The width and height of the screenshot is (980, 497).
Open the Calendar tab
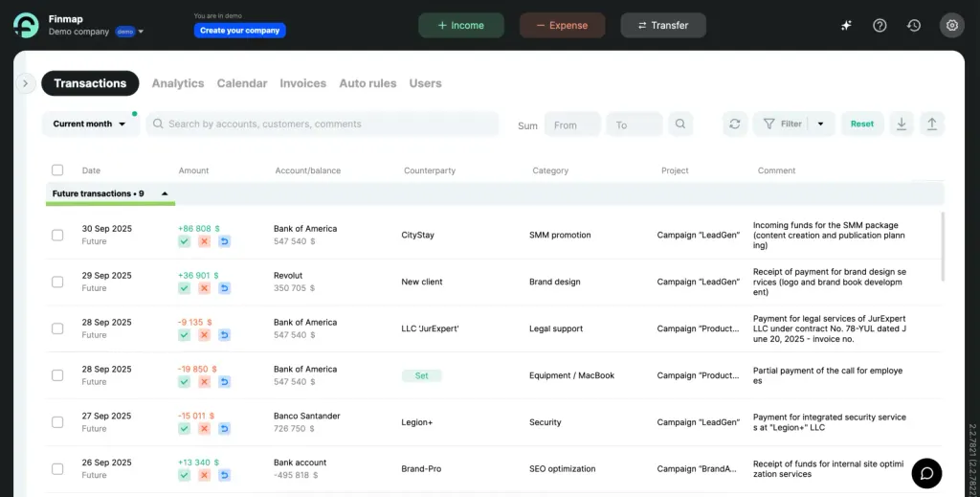(242, 83)
